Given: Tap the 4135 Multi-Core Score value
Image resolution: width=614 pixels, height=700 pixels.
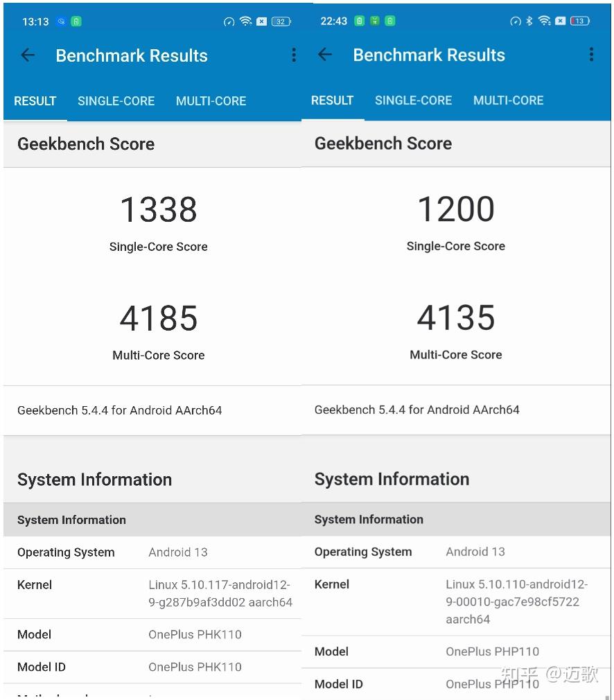Looking at the screenshot, I should click(456, 317).
